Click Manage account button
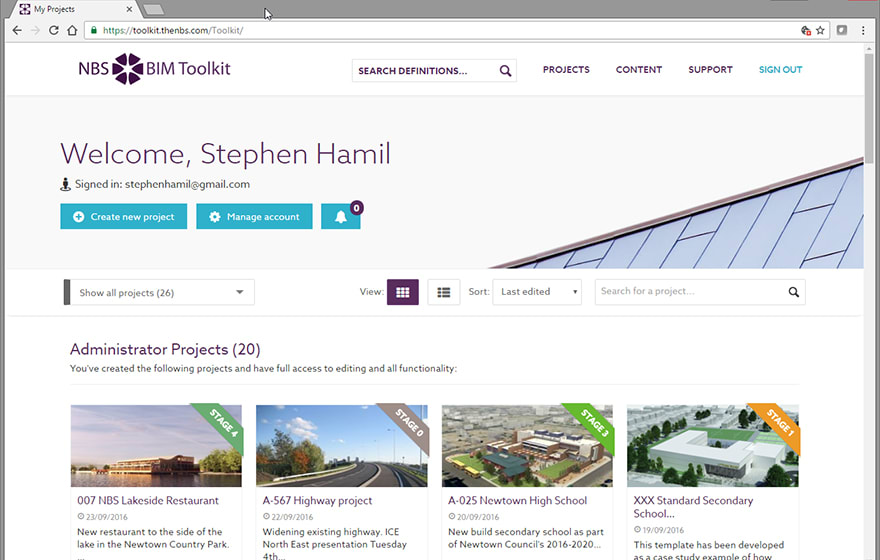This screenshot has width=880, height=560. [x=254, y=217]
